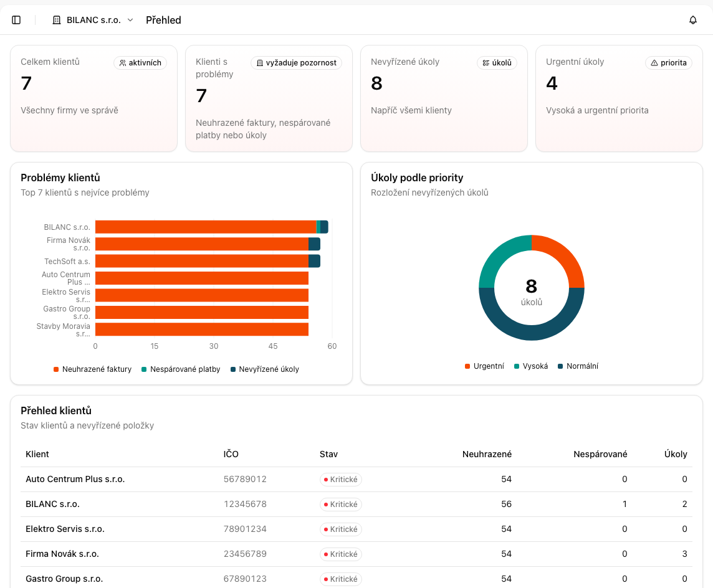Click the list icon in úkolů badge

point(486,63)
